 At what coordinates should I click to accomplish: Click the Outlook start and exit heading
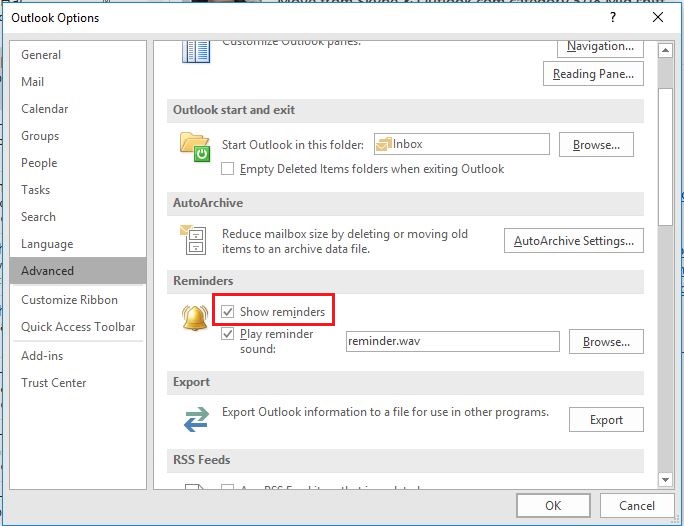[x=234, y=110]
